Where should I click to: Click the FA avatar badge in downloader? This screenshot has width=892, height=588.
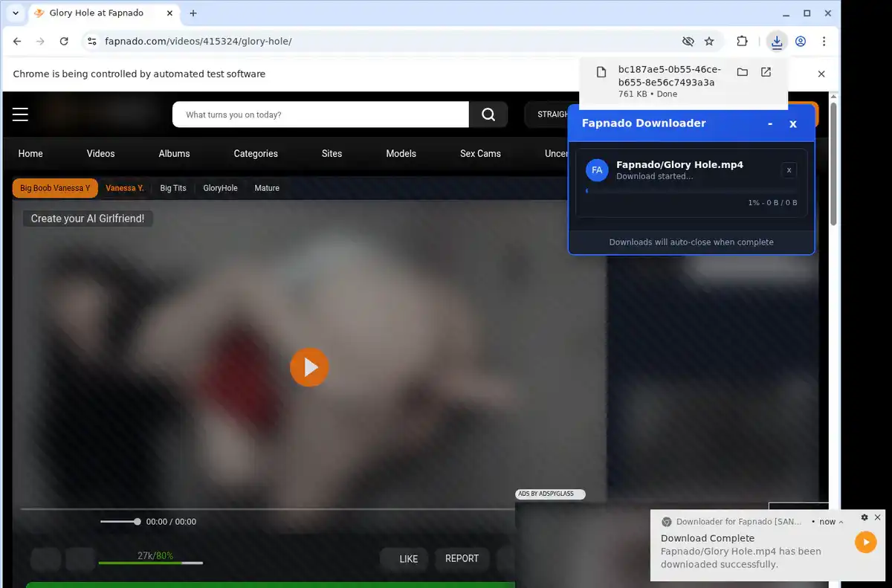[597, 170]
